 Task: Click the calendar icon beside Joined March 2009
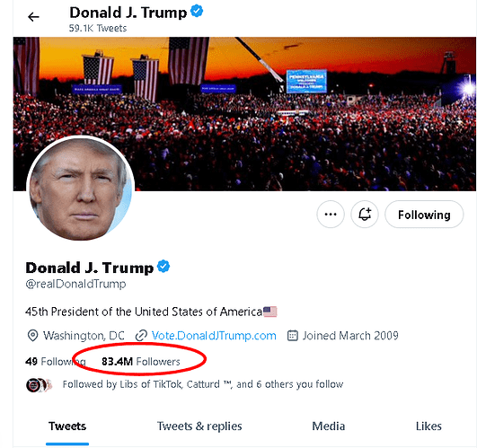pos(293,336)
